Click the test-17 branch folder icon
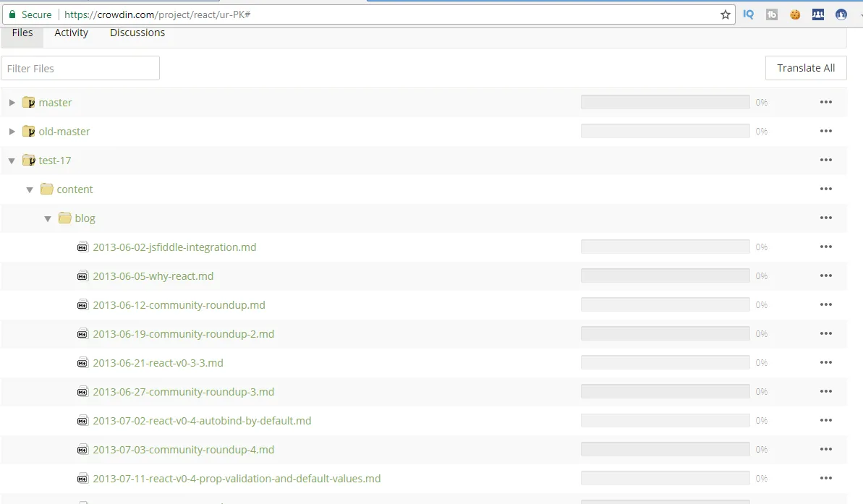 (x=29, y=160)
